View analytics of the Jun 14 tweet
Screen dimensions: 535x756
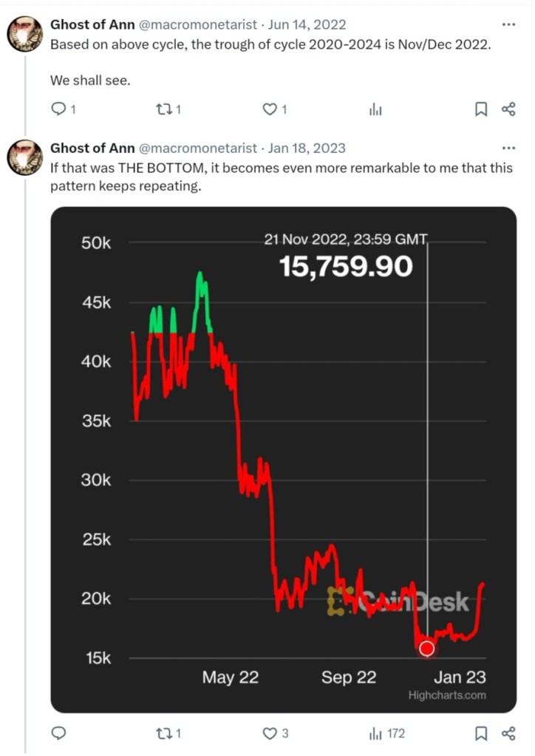375,109
